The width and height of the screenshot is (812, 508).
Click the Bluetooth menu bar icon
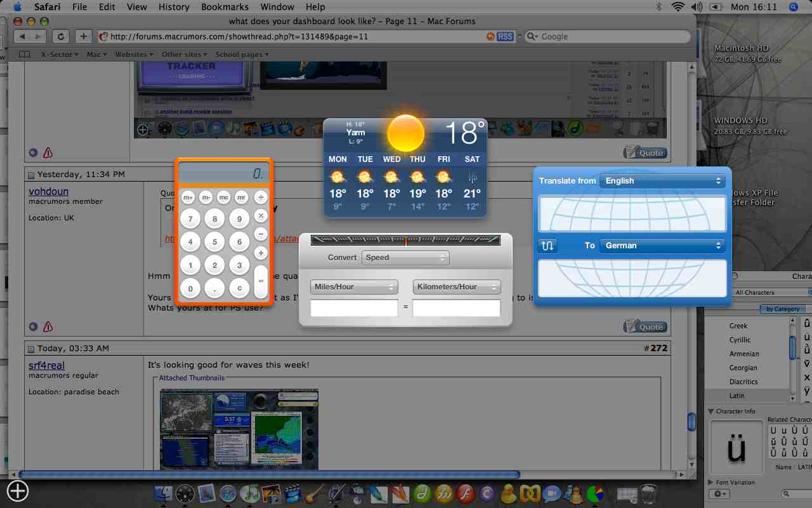tap(658, 7)
